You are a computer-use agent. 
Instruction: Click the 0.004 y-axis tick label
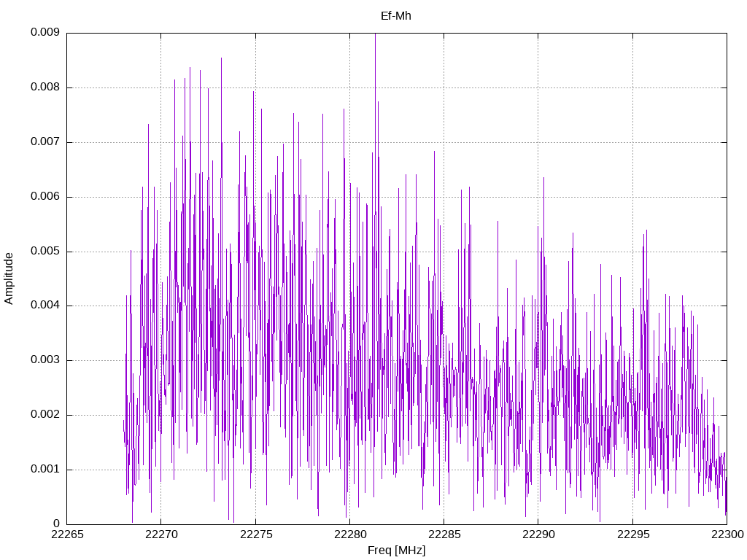(45, 306)
